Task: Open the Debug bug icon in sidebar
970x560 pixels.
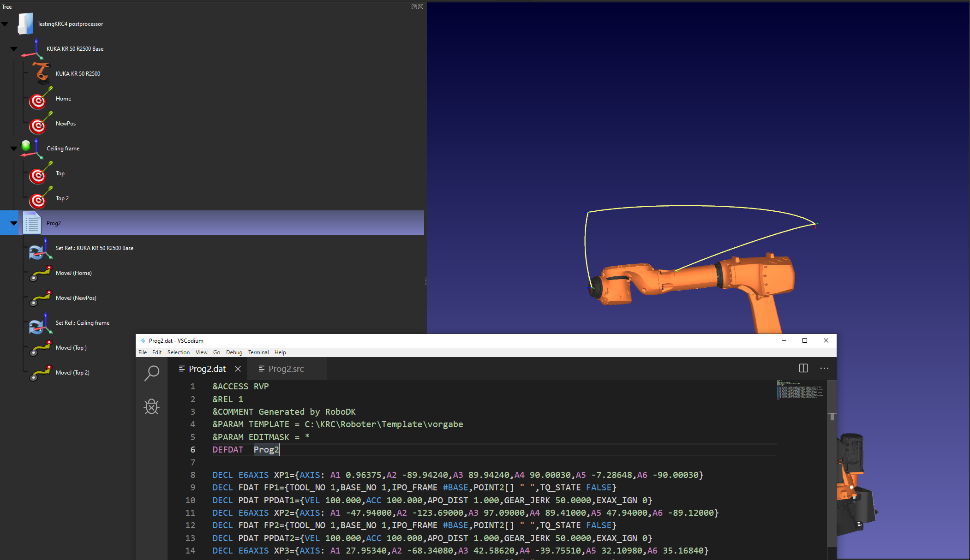Action: 151,406
